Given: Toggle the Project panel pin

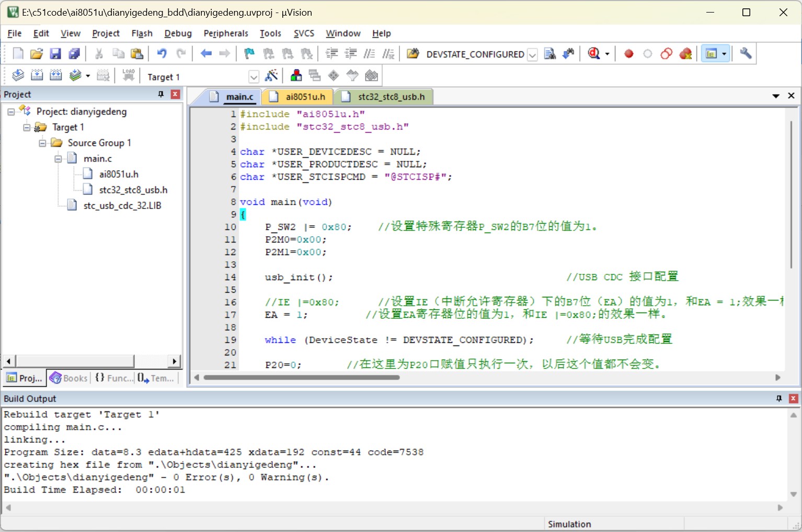Looking at the screenshot, I should point(161,94).
